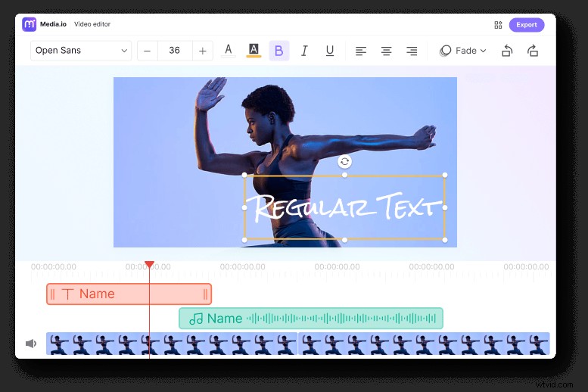This screenshot has height=392, width=588.
Task: Toggle underline formatting
Action: tap(330, 51)
